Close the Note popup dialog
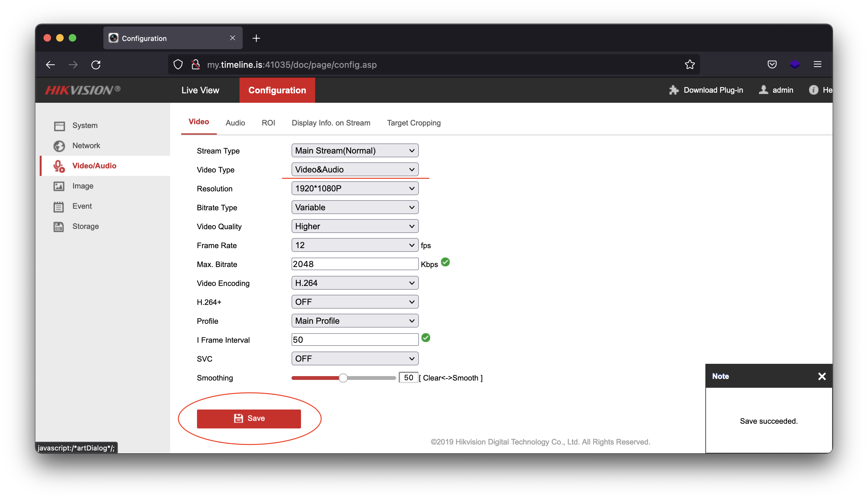868x500 pixels. 822,376
